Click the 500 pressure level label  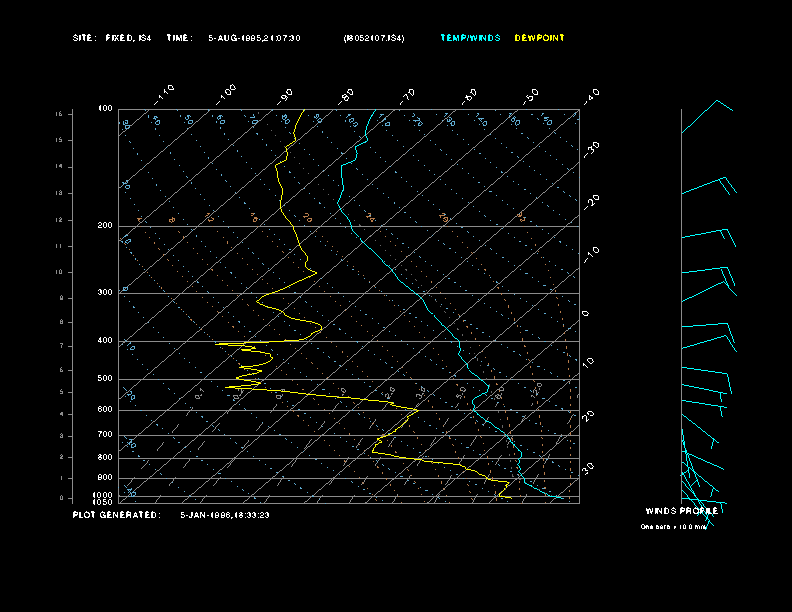coord(105,379)
